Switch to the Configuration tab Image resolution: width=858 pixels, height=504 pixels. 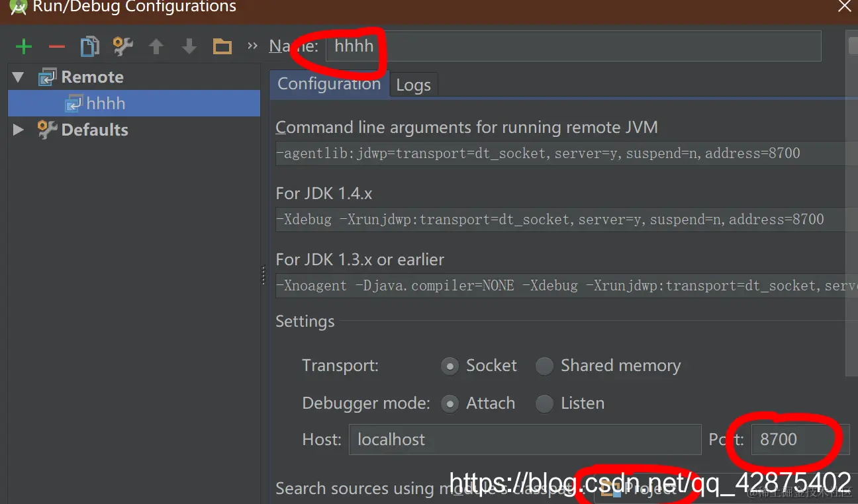pos(329,84)
